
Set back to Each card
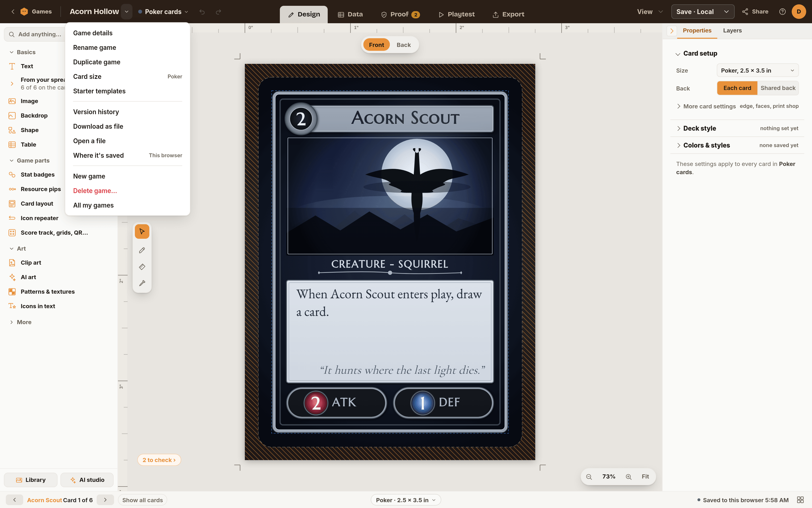coord(737,88)
